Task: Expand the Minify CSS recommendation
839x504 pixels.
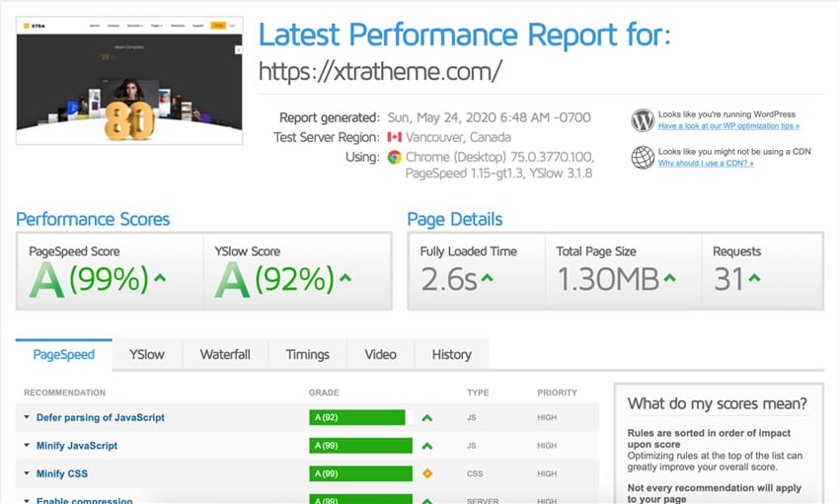Action: point(61,473)
